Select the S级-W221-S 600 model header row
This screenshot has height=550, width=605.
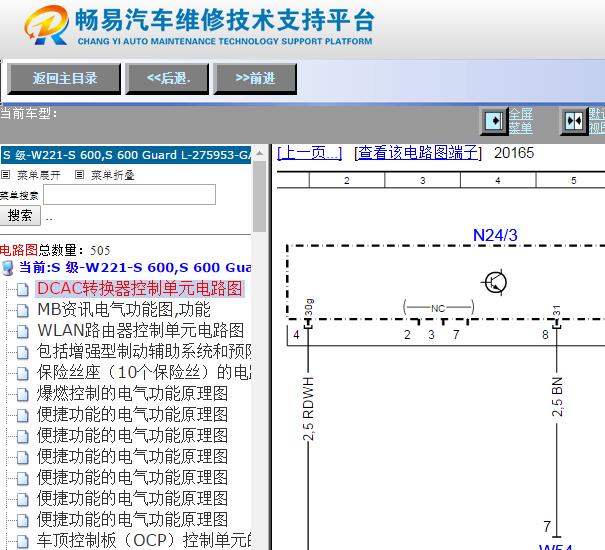(x=126, y=155)
